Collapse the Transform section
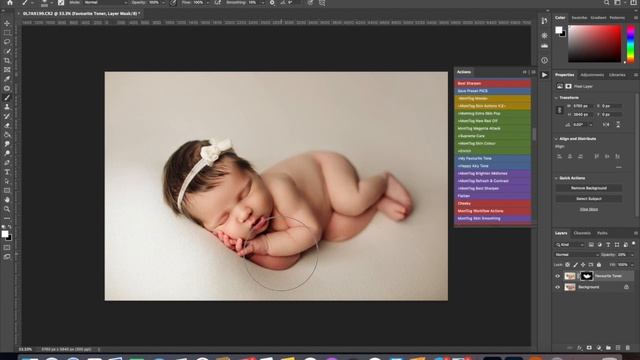The height and width of the screenshot is (360, 640). coord(556,98)
